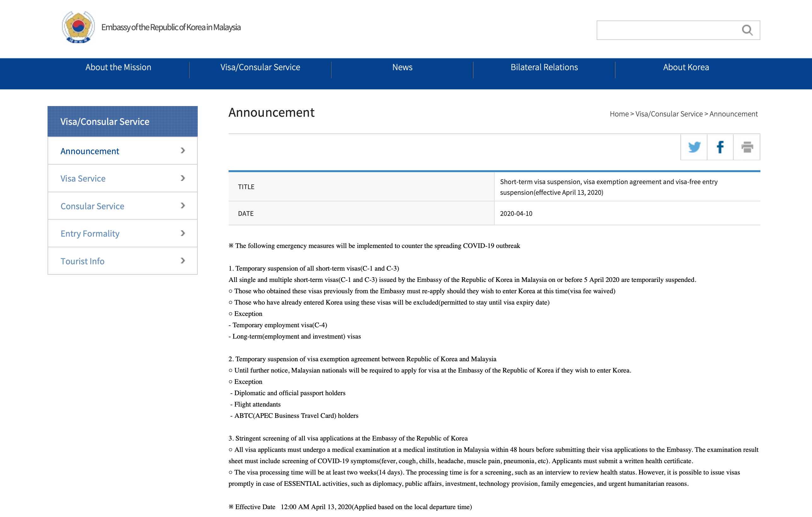Expand Entry Formality sidebar chevron
This screenshot has height=517, width=812.
click(x=183, y=233)
